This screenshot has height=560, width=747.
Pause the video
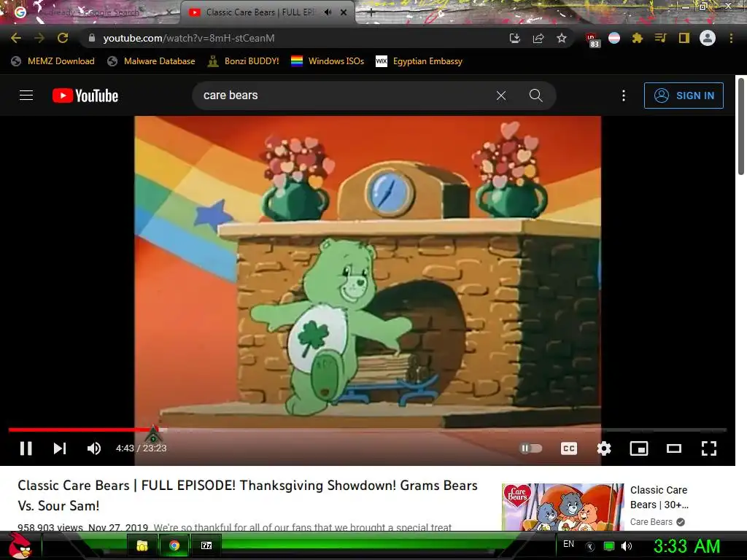pos(26,448)
